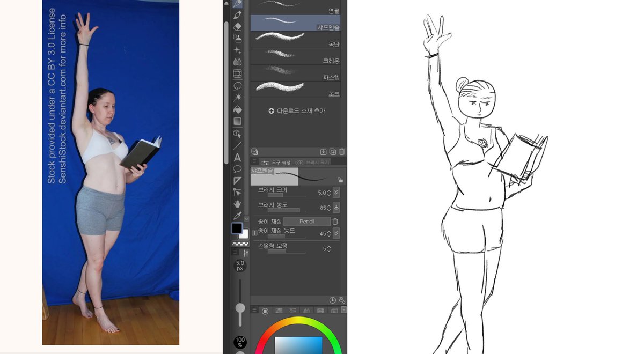Select the 3D Object operation tool
Image resolution: width=644 pixels, height=354 pixels.
pyautogui.click(x=237, y=133)
